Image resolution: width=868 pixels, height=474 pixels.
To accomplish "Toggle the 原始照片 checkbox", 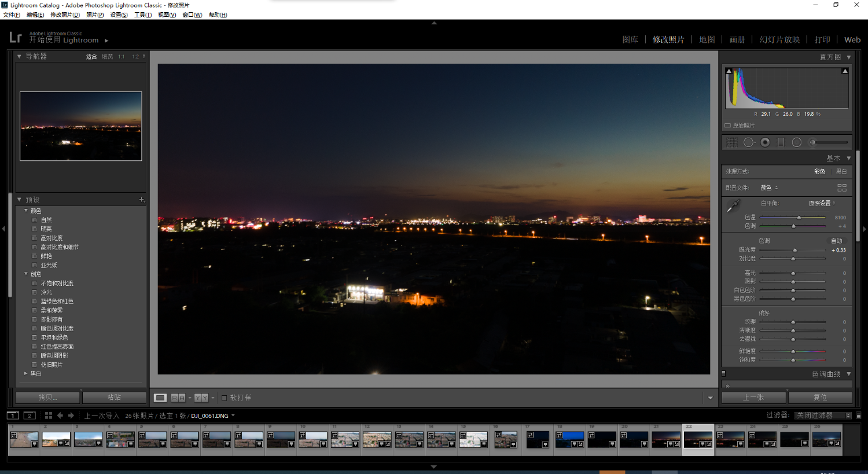I will tap(727, 125).
